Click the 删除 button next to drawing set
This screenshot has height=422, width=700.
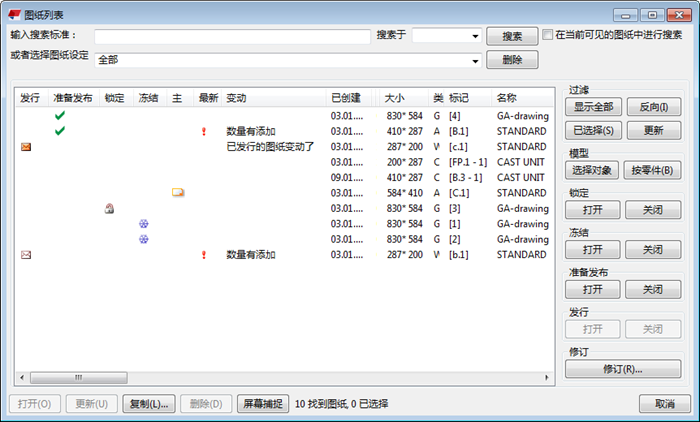512,60
